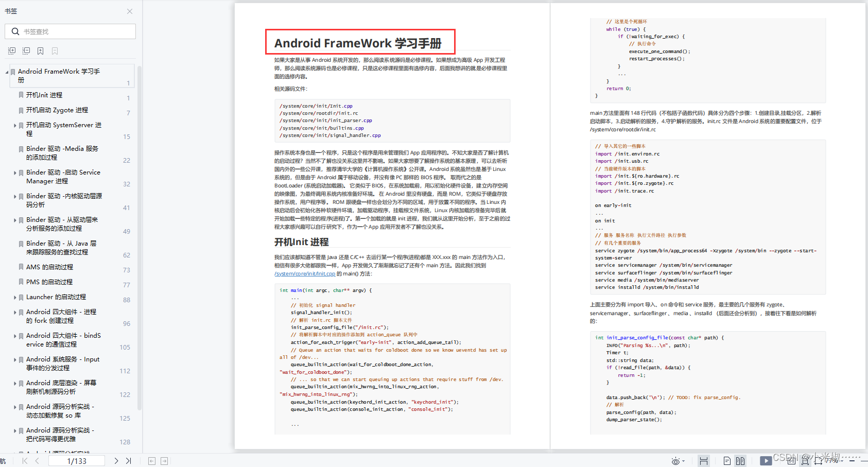The width and height of the screenshot is (868, 467).
Task: Open the 开机Init 进程 bookmark
Action: tap(44, 95)
